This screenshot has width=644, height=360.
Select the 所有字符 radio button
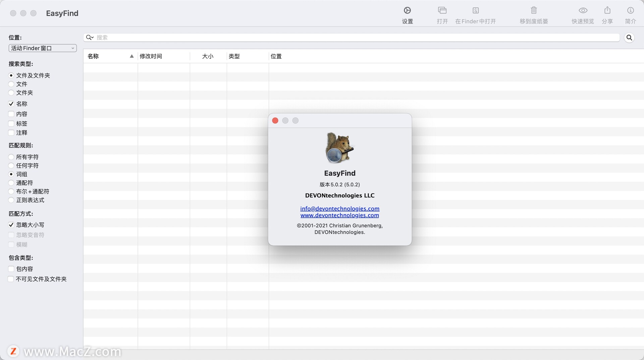coord(11,157)
